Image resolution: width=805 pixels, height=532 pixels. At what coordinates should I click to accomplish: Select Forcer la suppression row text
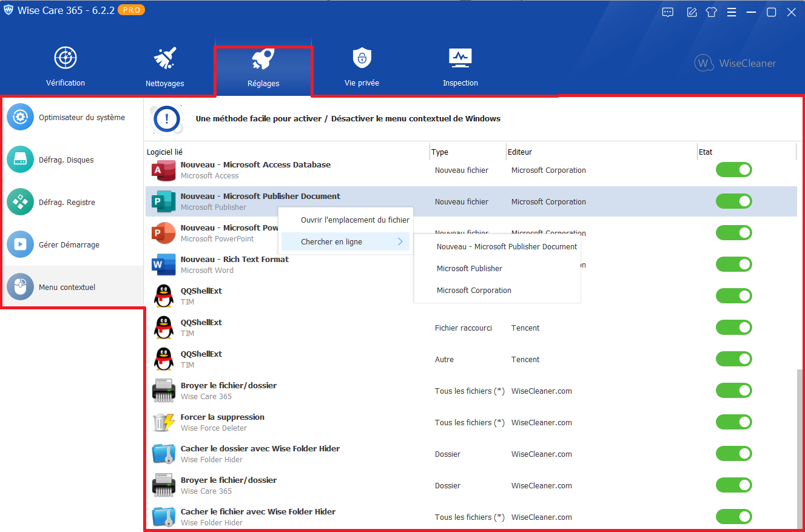coord(223,417)
